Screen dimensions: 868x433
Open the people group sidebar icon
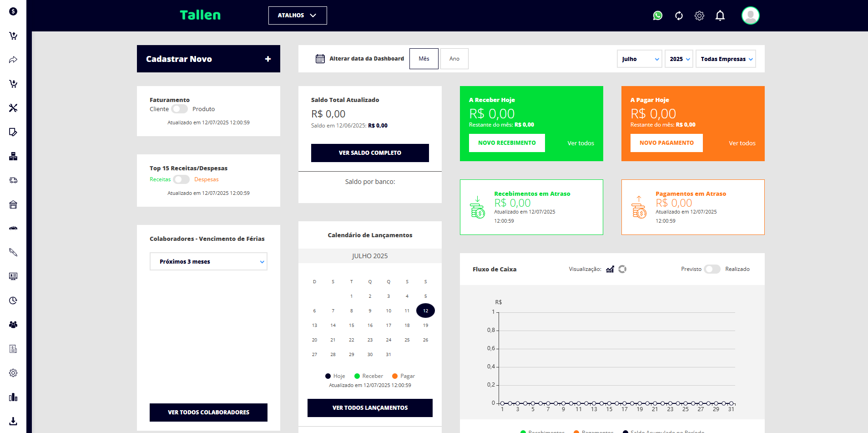13,325
